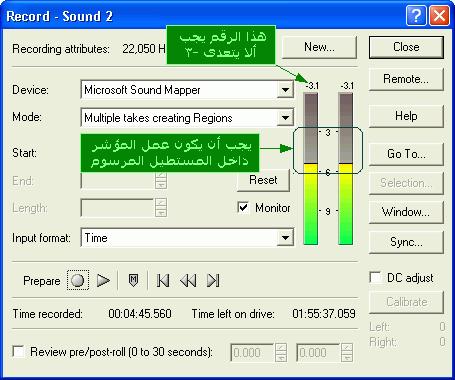Enable the DC adjust checkbox

click(375, 277)
